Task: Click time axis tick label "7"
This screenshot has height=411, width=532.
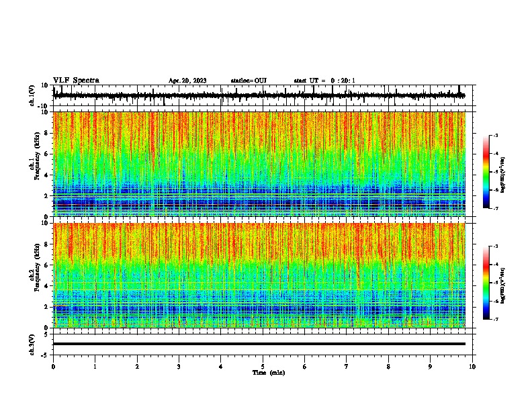Action: point(347,366)
